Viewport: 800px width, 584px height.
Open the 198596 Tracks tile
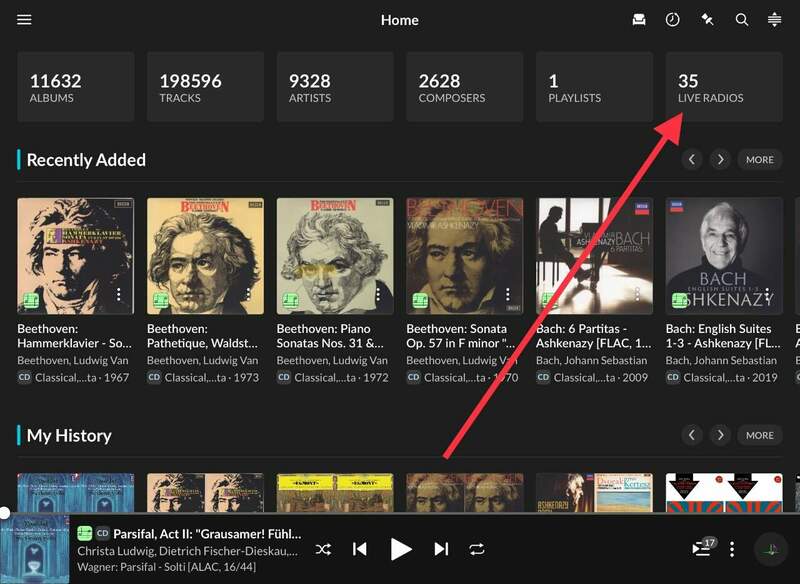pyautogui.click(x=206, y=87)
